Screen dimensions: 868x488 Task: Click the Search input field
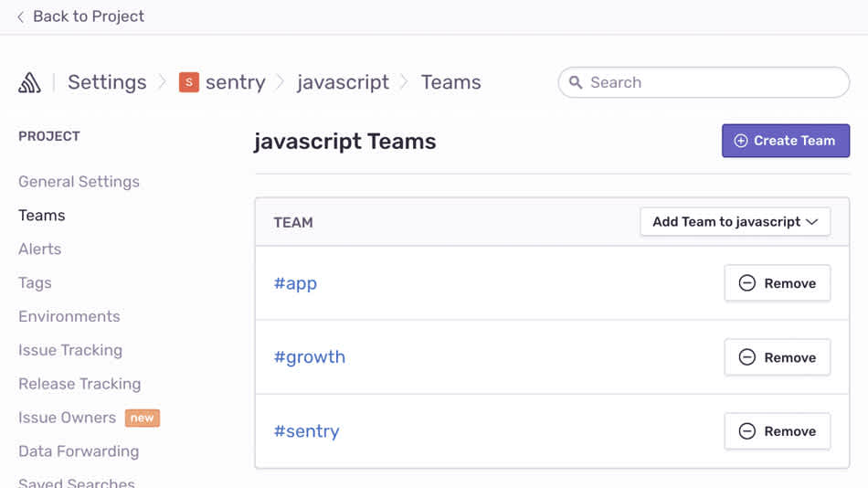(713, 82)
